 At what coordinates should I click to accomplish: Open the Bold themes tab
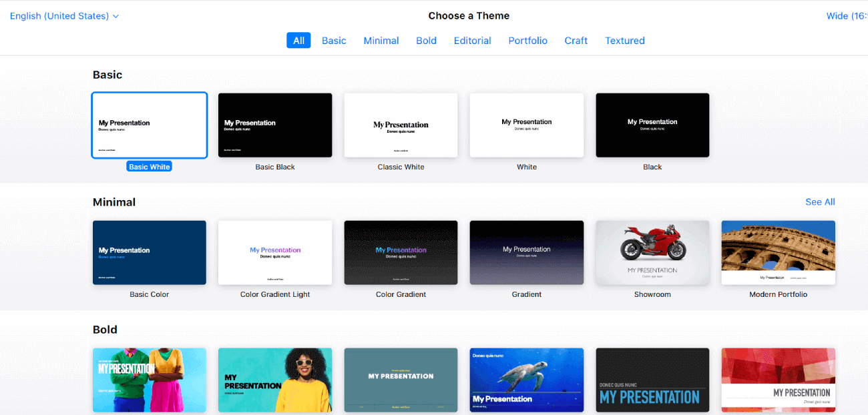click(x=426, y=40)
